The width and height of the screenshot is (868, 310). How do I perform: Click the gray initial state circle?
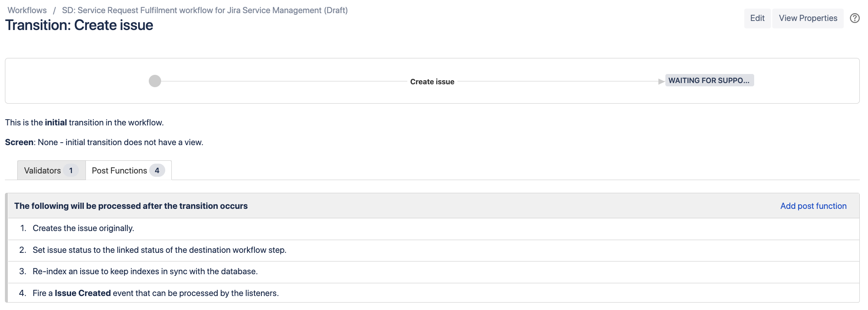click(155, 81)
